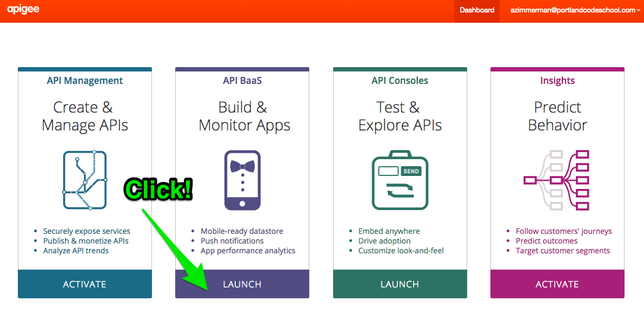Click the Create & Manage APIs title
This screenshot has width=644, height=314.
point(84,116)
